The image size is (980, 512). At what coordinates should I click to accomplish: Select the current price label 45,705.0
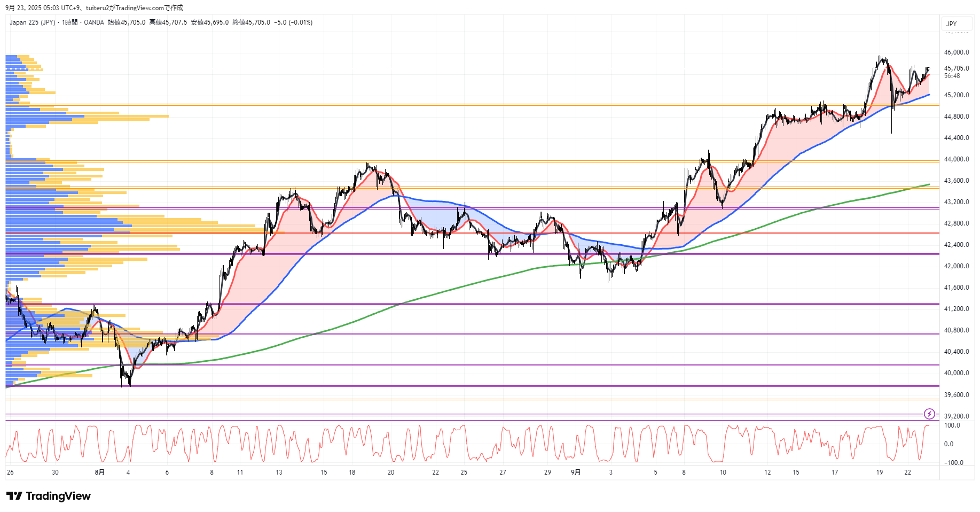coord(956,68)
